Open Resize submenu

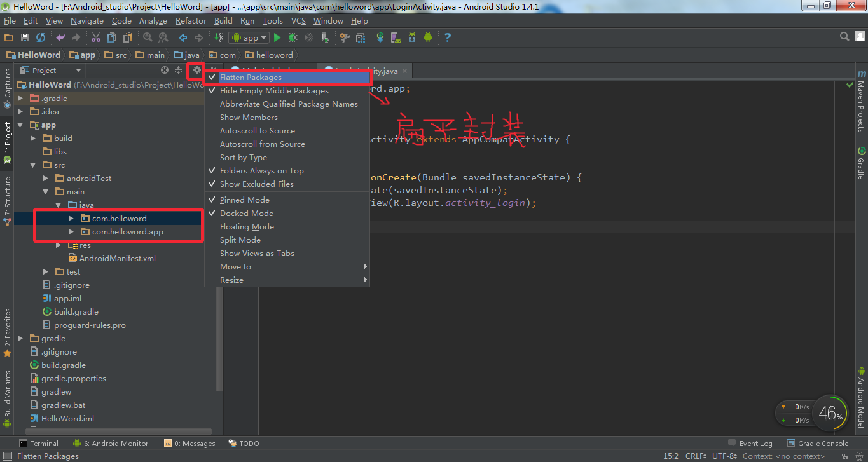(287, 280)
